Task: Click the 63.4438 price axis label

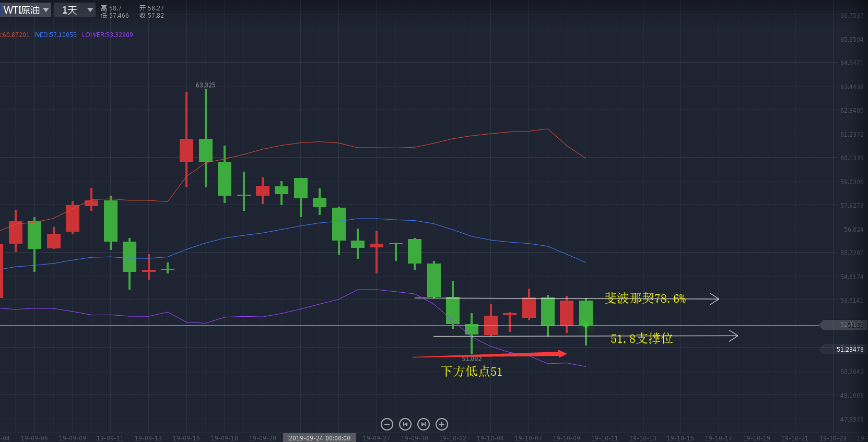Action: [x=852, y=87]
